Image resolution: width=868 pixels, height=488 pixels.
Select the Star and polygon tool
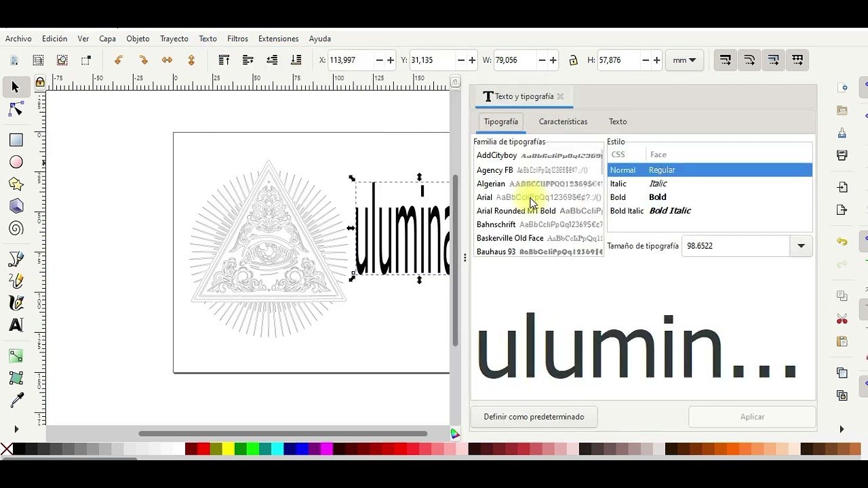click(16, 184)
